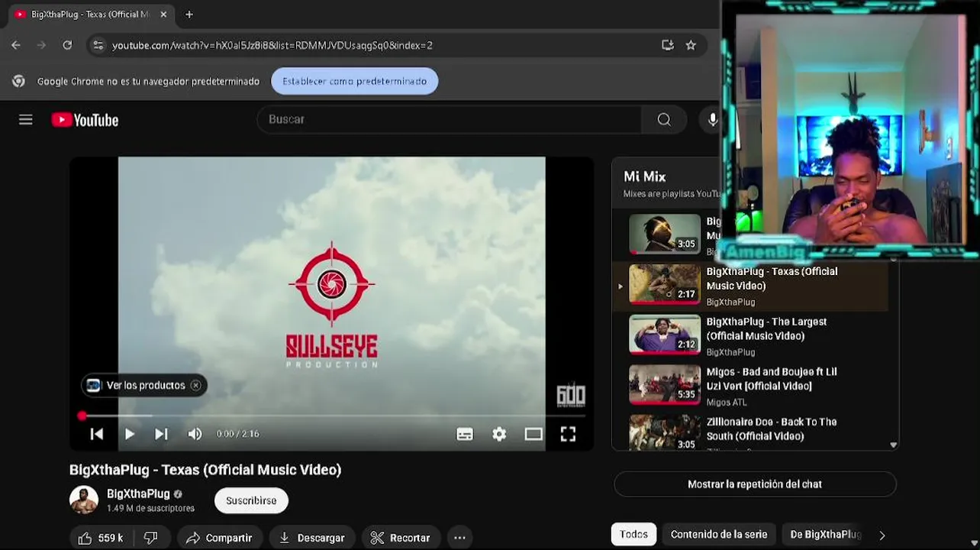Click Mostrar la repetición del chat
This screenshot has width=980, height=550.
755,484
